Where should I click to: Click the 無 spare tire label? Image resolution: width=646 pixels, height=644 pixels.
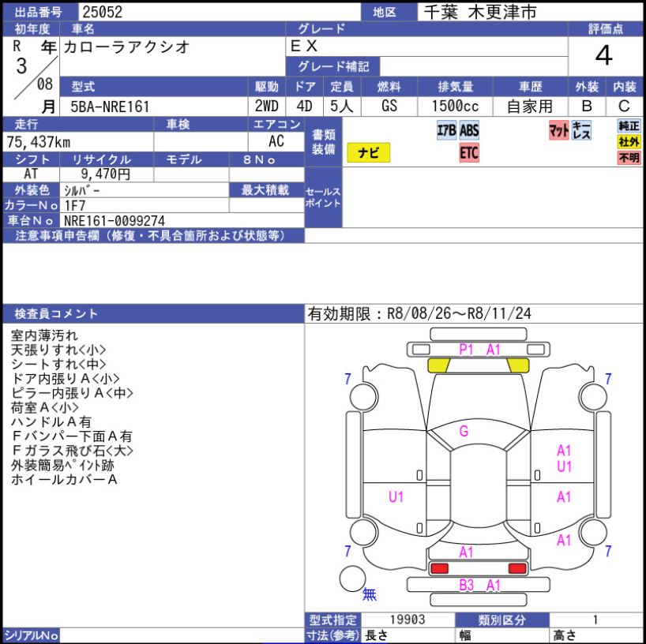point(369,593)
